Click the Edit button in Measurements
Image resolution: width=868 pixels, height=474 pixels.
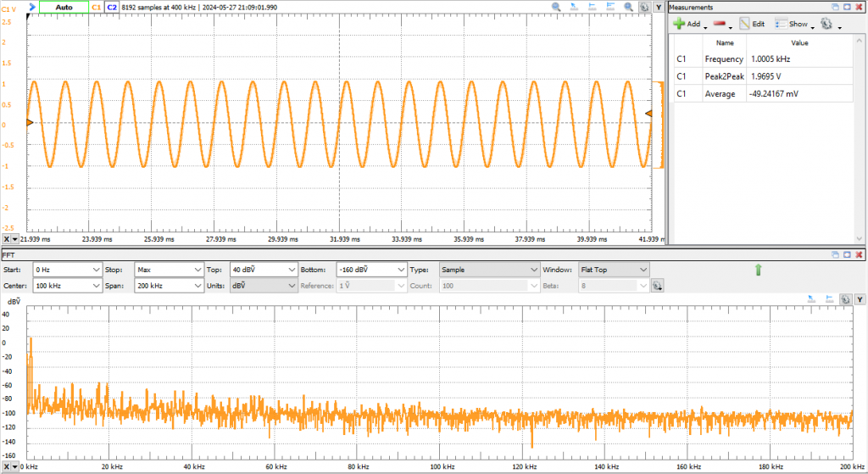pos(752,25)
